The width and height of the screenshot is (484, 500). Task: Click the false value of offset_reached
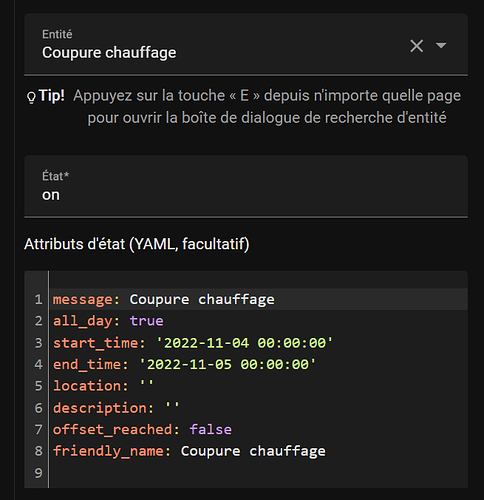211,429
